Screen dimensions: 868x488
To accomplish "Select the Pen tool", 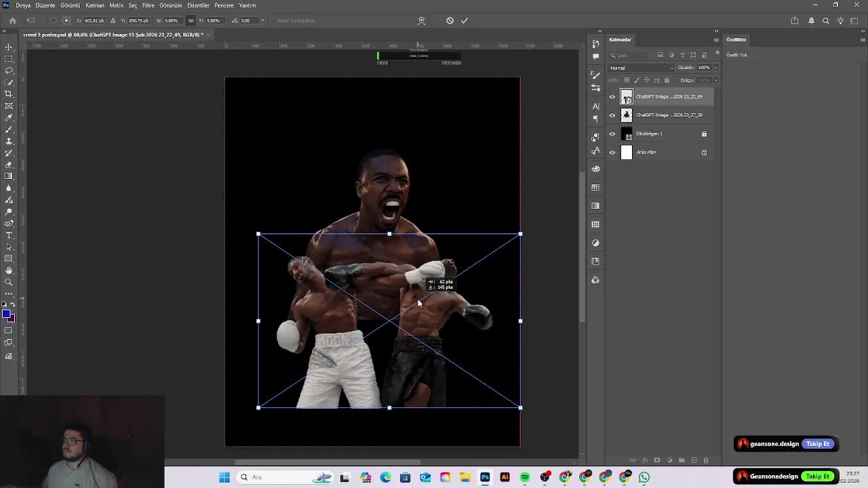I will [9, 223].
